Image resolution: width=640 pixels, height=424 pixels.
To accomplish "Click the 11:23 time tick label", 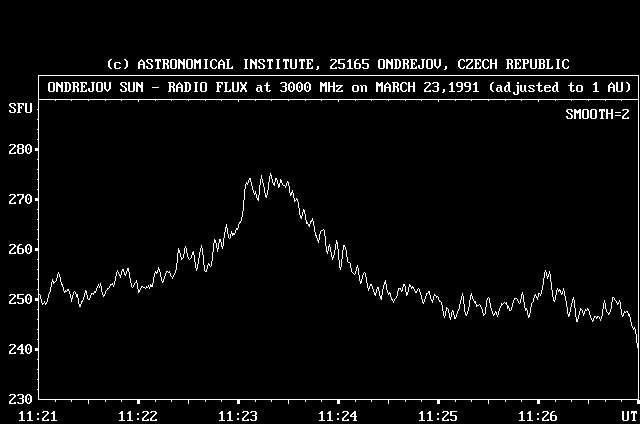I will tap(237, 415).
